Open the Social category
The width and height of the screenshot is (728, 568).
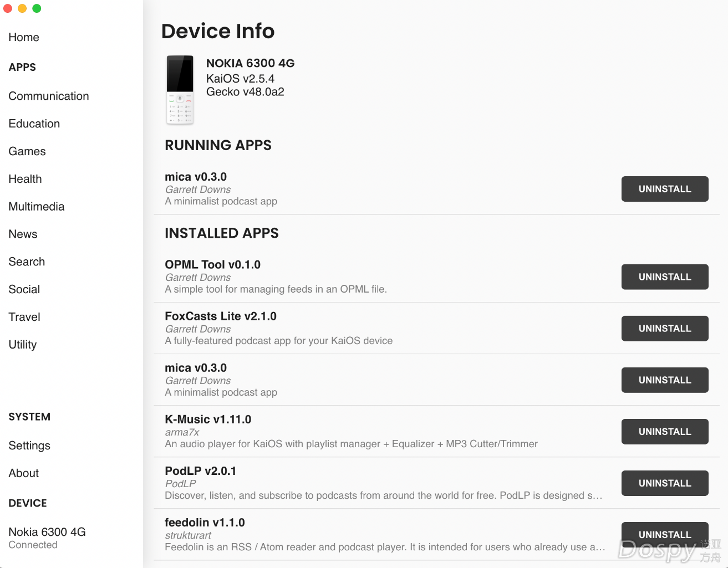(x=24, y=289)
